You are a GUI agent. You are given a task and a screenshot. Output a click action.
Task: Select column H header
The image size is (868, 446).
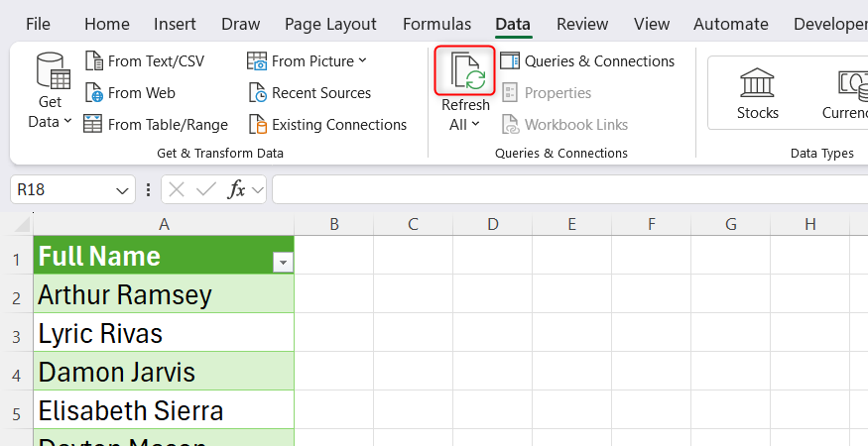point(809,224)
